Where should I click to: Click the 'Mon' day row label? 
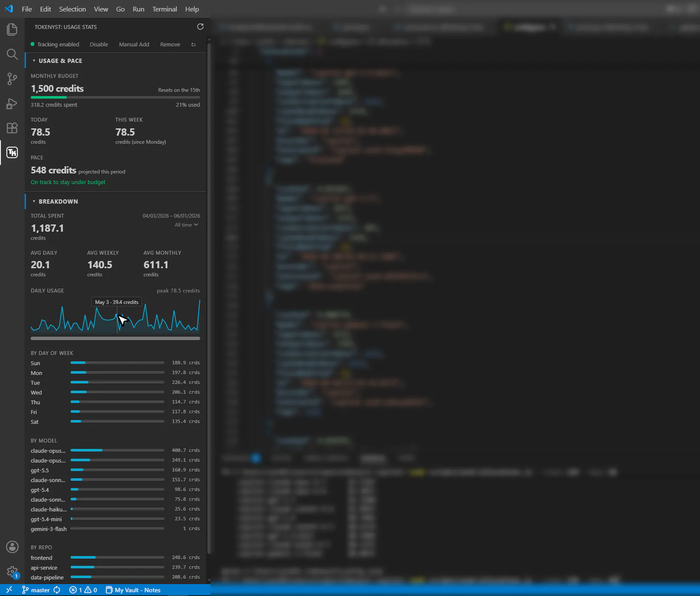pyautogui.click(x=36, y=373)
